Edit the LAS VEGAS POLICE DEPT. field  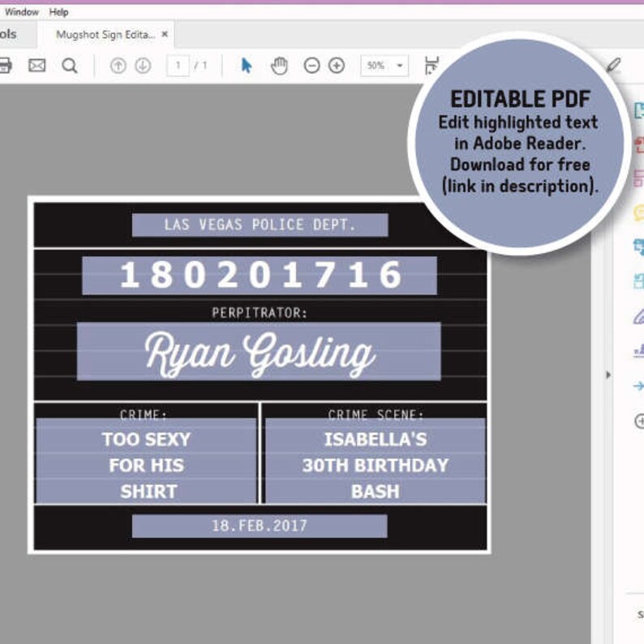click(260, 225)
